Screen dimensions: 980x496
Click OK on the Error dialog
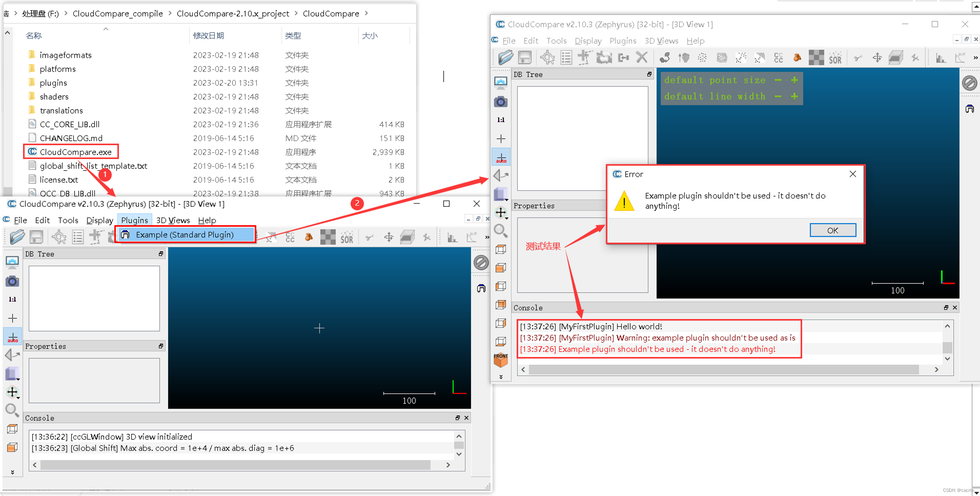pyautogui.click(x=832, y=230)
